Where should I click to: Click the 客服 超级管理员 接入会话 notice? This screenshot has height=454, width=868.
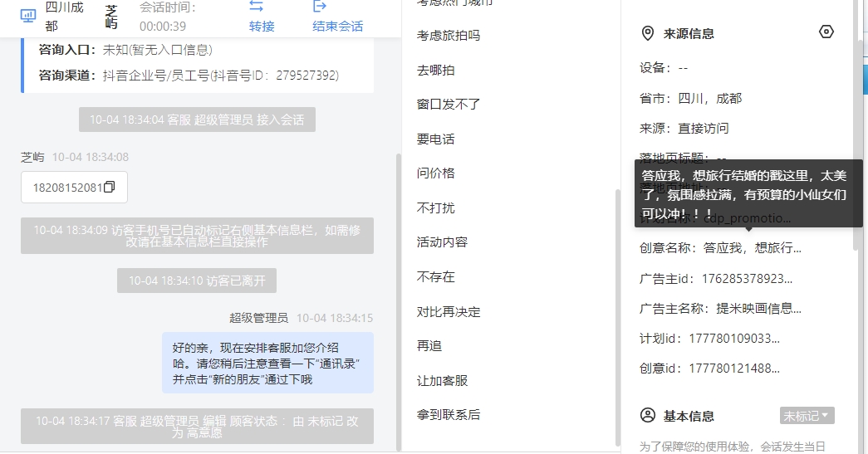pos(197,120)
